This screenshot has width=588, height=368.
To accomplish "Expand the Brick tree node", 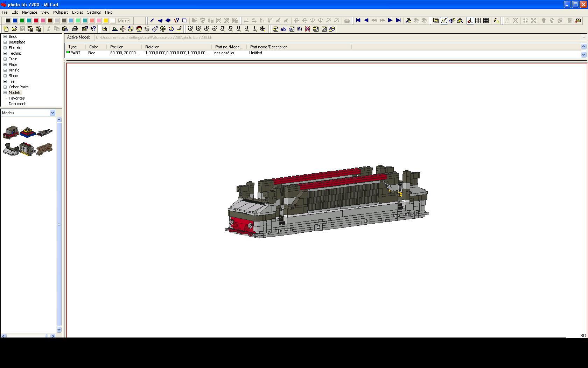I will tap(5, 36).
